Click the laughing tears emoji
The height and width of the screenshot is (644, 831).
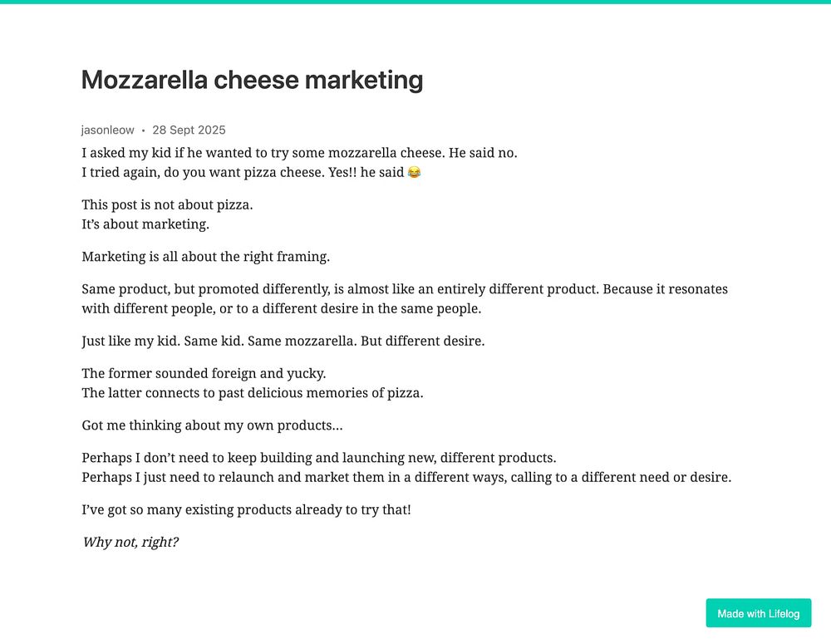(x=414, y=173)
